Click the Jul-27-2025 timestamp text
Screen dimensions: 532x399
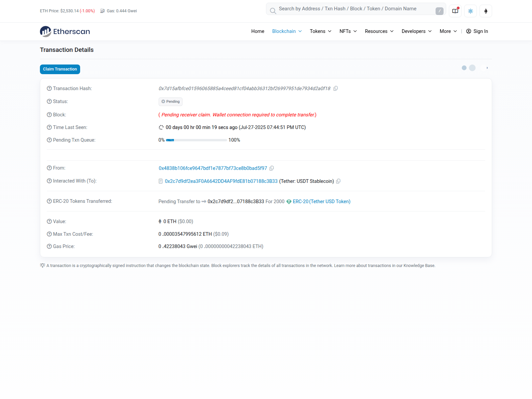click(x=272, y=127)
